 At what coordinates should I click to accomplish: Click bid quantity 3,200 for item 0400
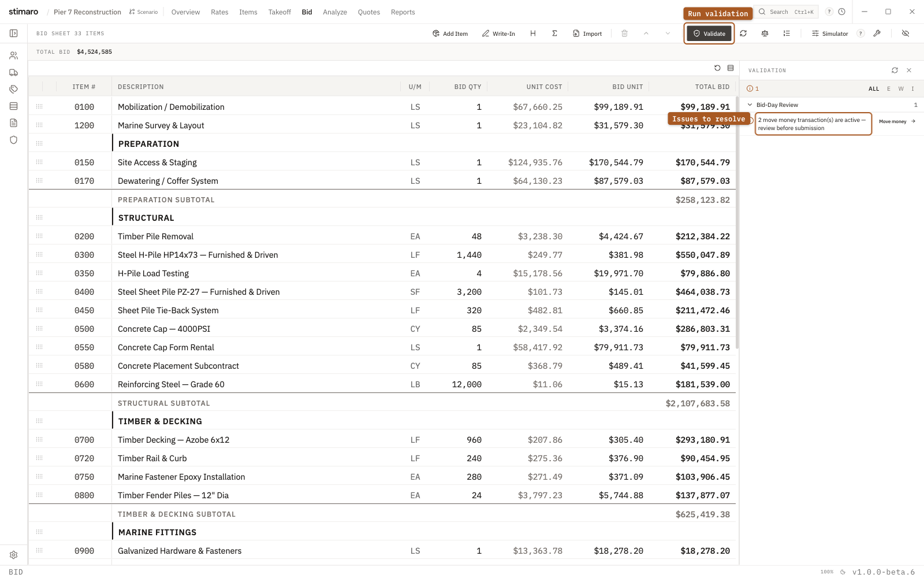pyautogui.click(x=469, y=292)
